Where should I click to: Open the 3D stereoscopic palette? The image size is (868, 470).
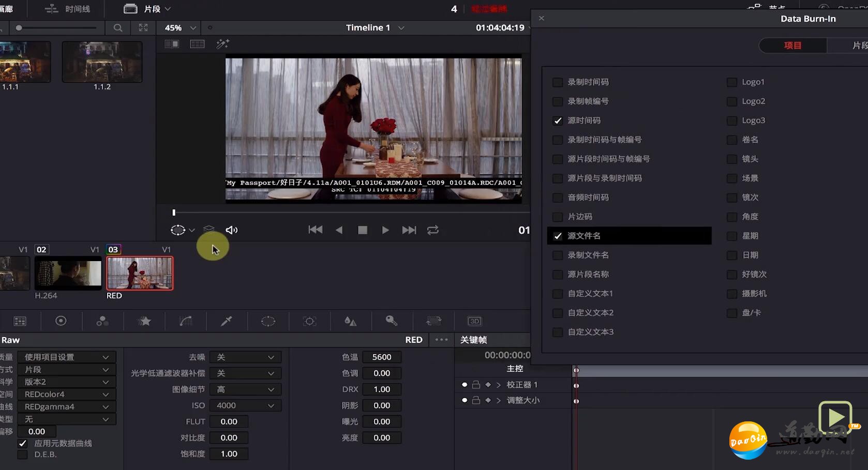[474, 321]
